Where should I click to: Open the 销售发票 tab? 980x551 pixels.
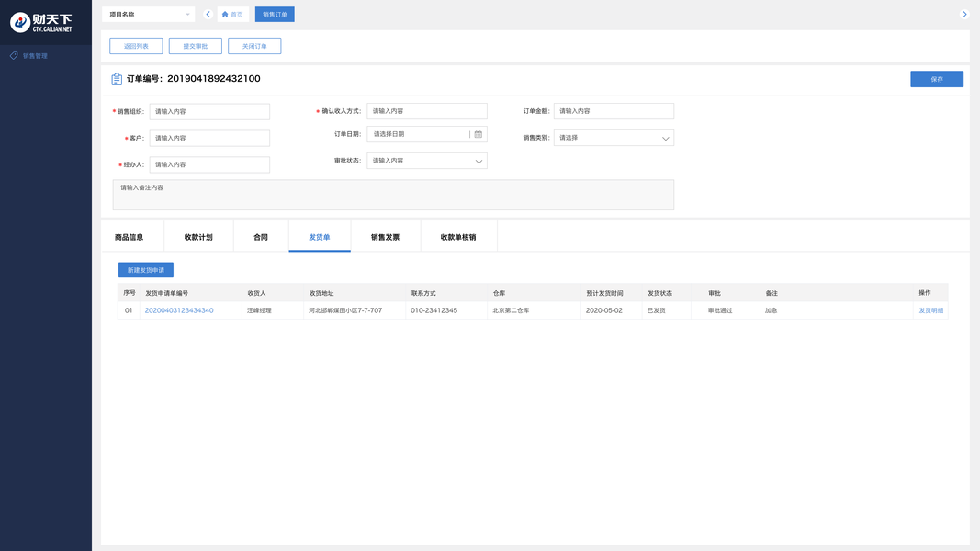[x=385, y=237]
